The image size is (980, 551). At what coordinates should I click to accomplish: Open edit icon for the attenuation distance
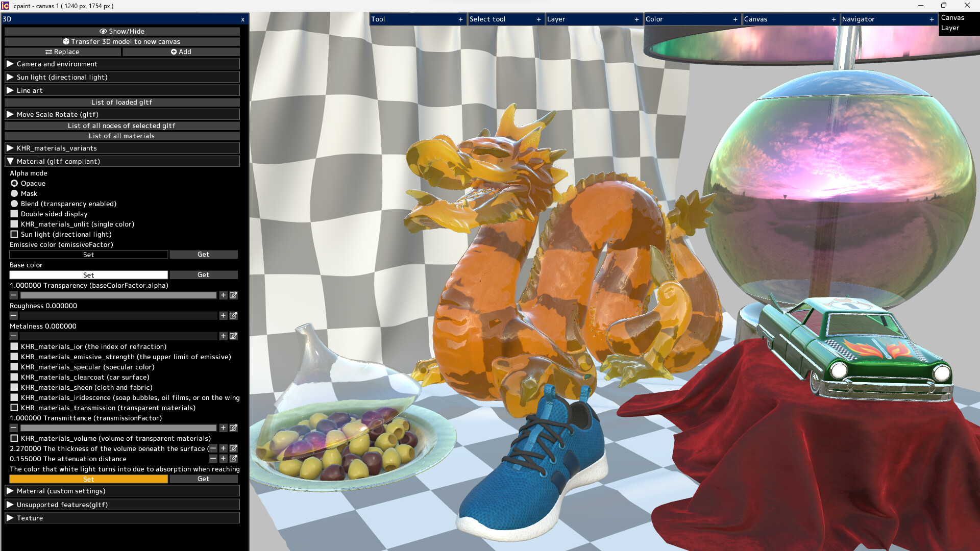click(233, 459)
